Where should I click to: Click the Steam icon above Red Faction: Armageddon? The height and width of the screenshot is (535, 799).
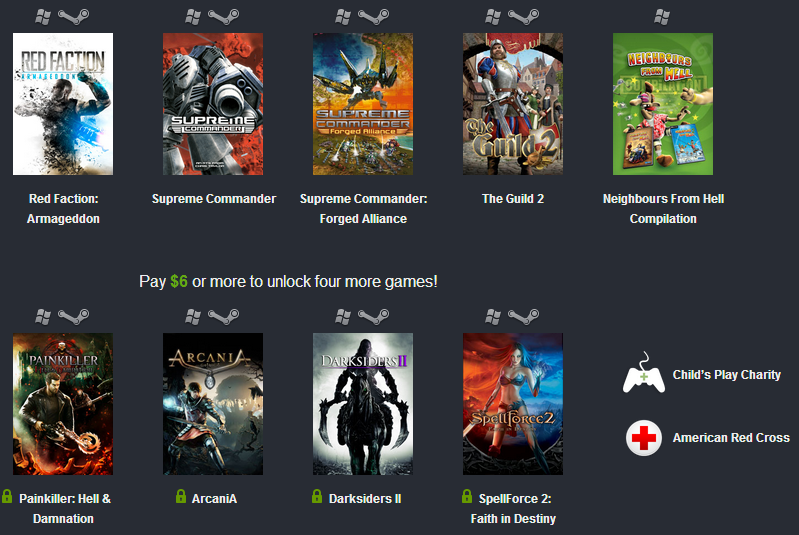[73, 17]
